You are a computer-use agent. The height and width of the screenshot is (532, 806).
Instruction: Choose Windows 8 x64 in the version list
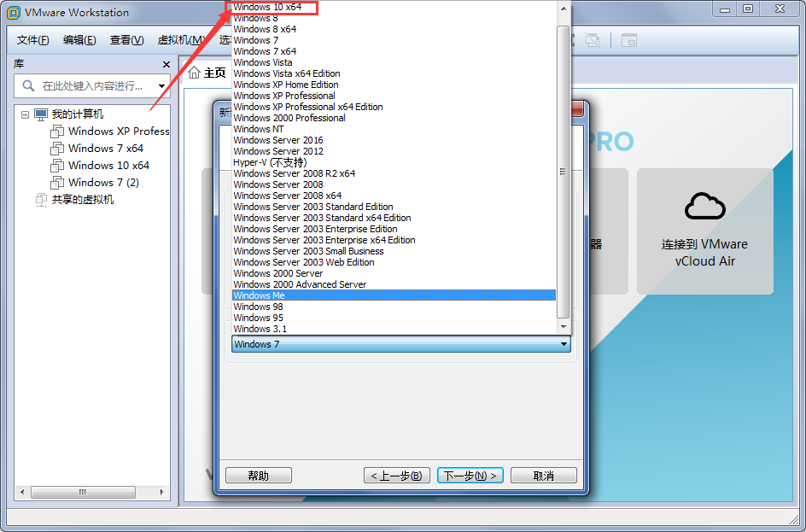[x=394, y=29]
